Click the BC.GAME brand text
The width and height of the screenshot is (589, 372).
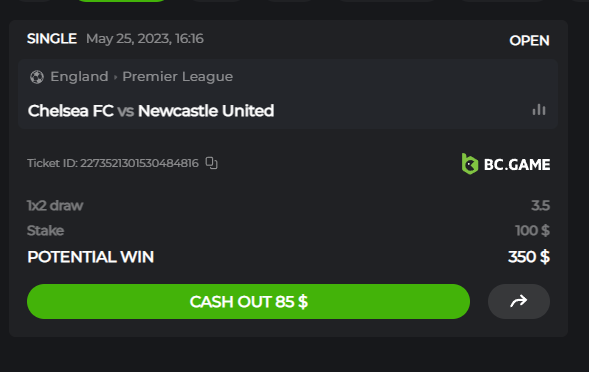(x=517, y=165)
